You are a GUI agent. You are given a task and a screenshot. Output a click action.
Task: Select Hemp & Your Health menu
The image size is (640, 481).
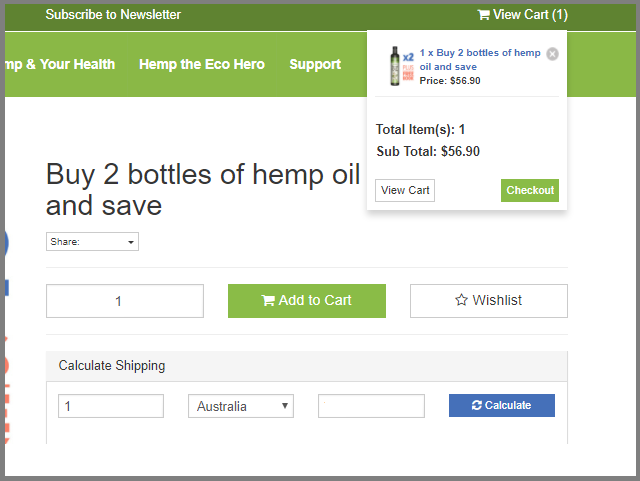tap(60, 64)
